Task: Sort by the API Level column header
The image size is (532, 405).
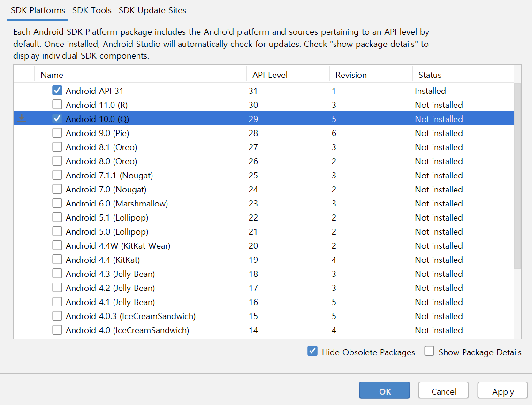Action: coord(288,75)
